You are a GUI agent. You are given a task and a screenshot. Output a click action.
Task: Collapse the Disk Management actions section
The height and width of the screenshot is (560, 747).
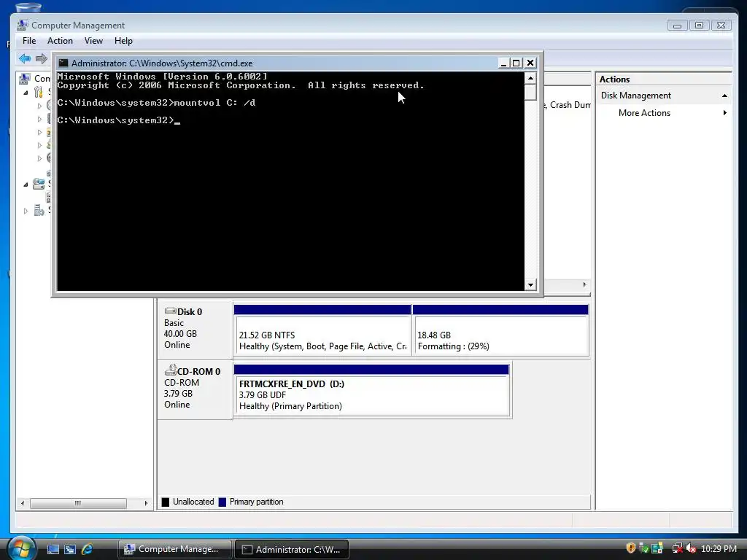click(x=724, y=96)
